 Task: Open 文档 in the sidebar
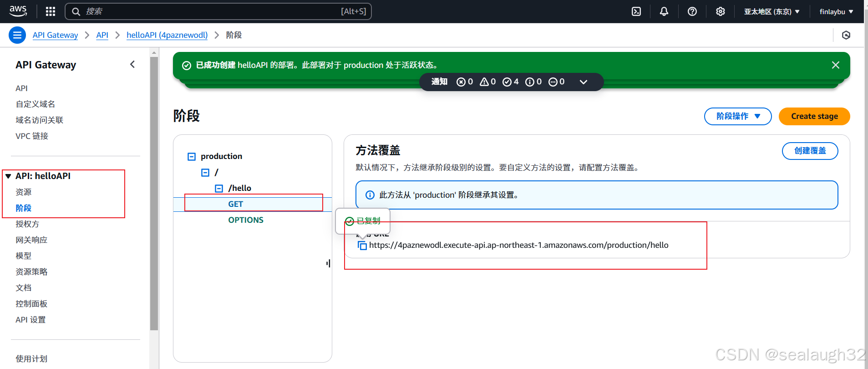pos(24,288)
